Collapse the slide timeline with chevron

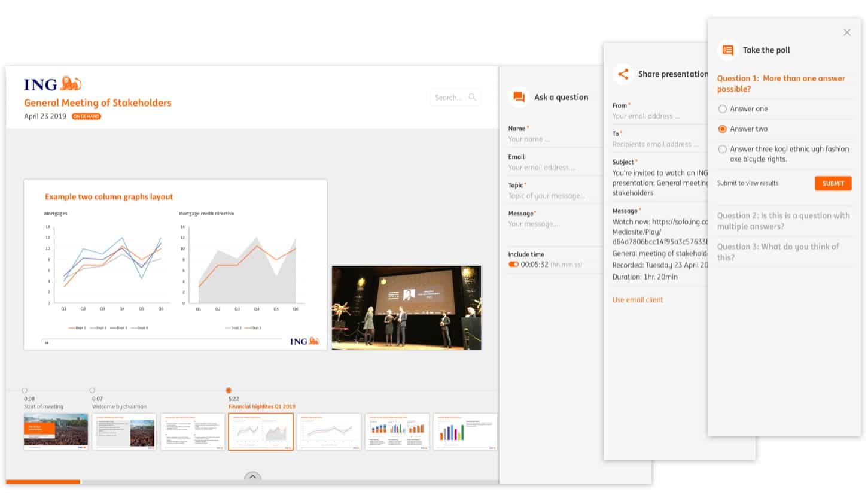[x=252, y=477]
